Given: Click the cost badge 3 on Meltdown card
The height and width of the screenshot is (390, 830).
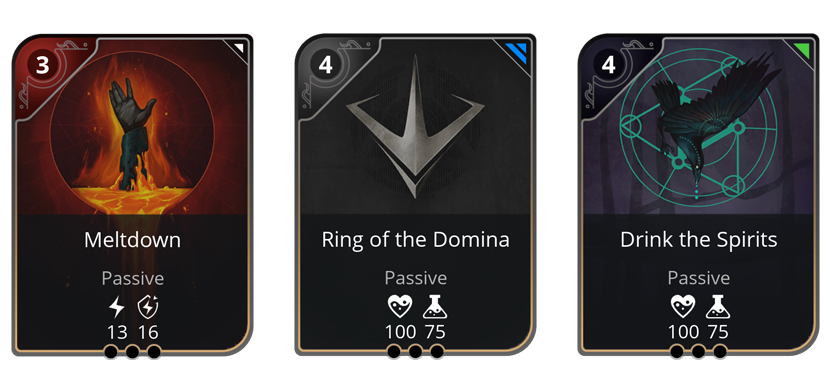Looking at the screenshot, I should click(42, 66).
